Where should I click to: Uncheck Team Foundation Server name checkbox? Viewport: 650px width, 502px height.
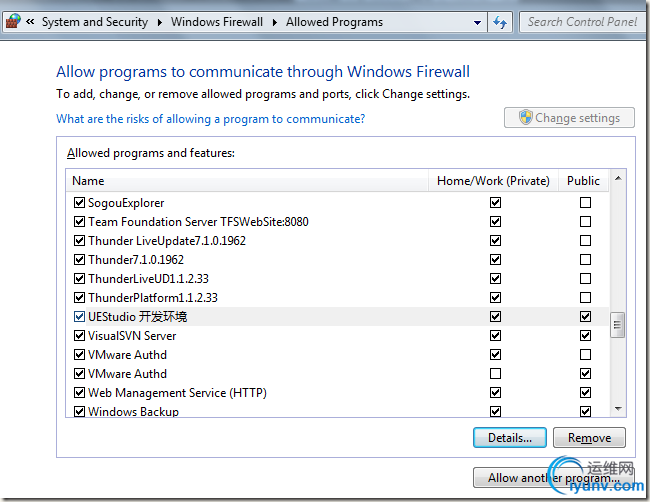click(x=79, y=222)
